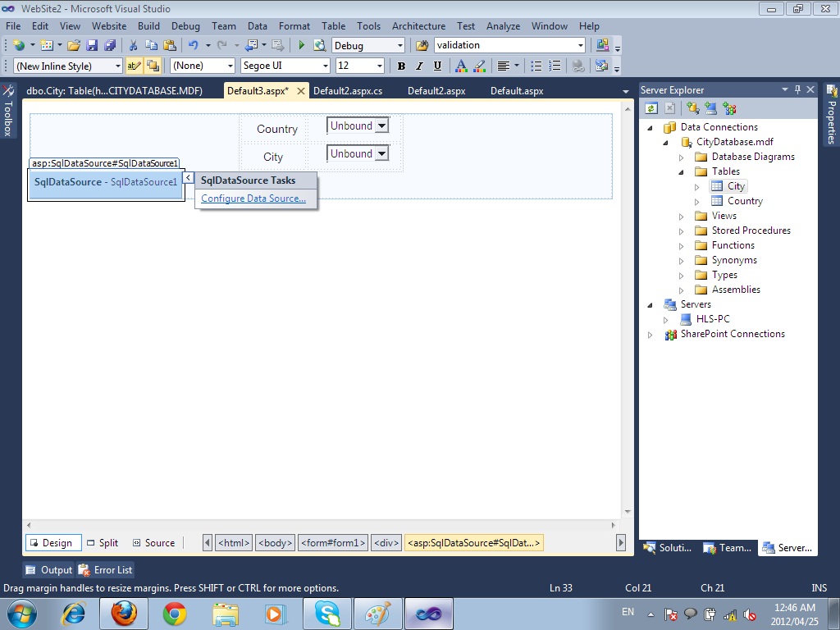Click the Paste clipboard icon
Image resolution: width=840 pixels, height=630 pixels.
pos(170,46)
